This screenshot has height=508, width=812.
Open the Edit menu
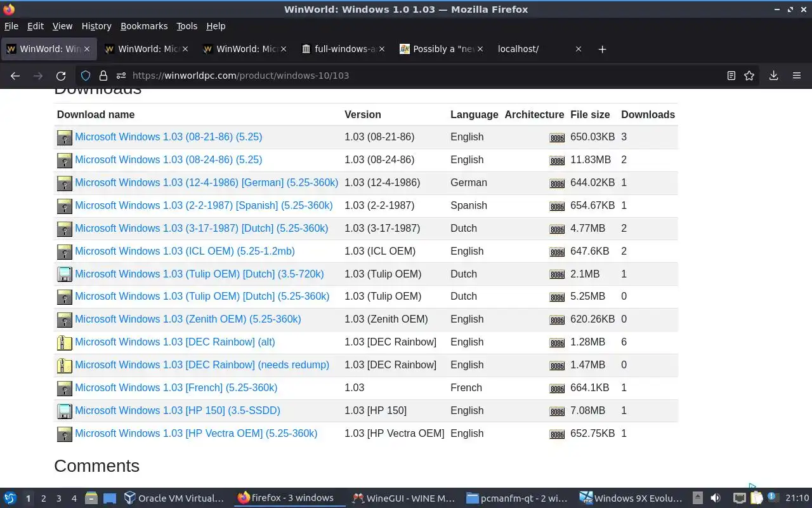(x=36, y=26)
